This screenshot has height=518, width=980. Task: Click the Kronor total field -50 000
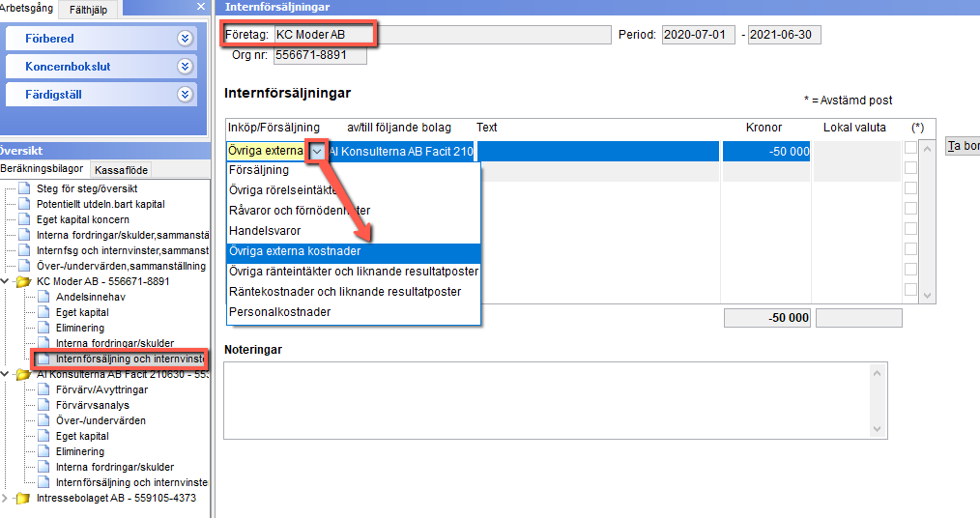(x=766, y=317)
